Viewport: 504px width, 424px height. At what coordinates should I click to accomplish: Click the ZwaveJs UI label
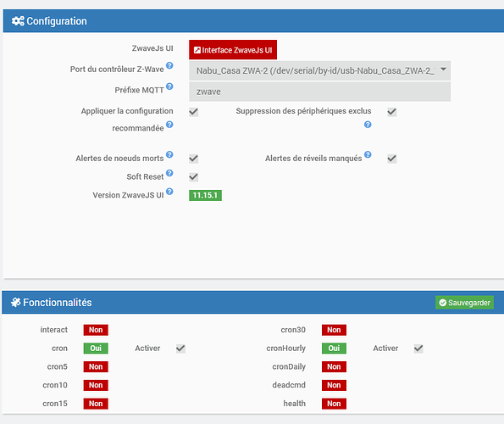152,48
